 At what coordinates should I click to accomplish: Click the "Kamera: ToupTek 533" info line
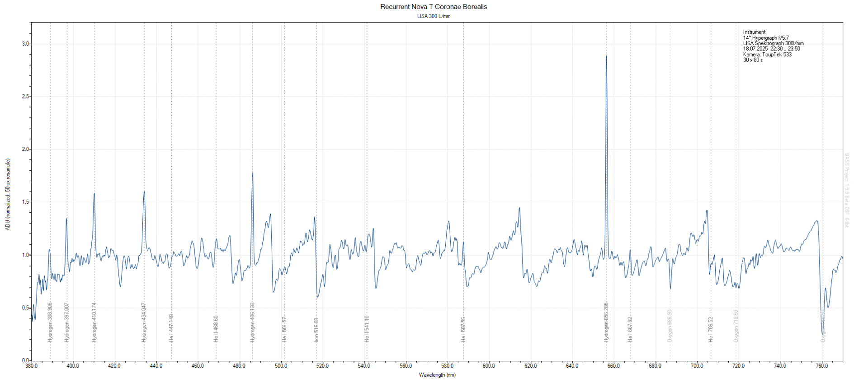pos(767,54)
